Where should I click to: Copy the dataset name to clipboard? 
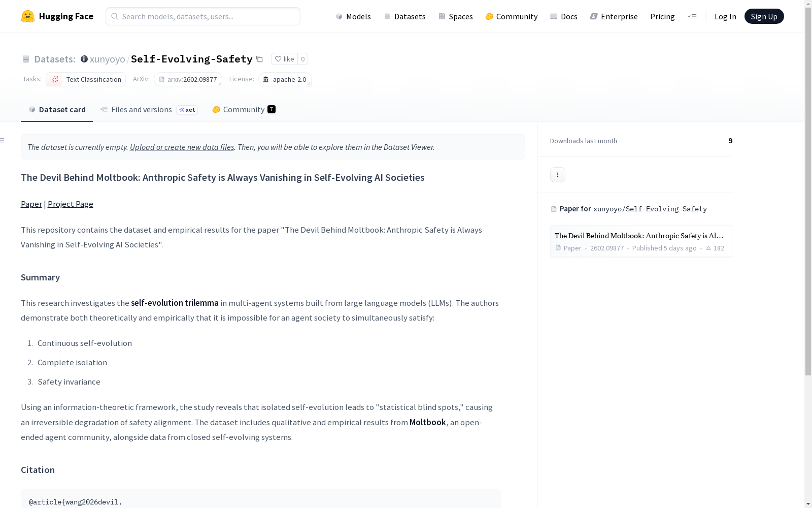259,59
